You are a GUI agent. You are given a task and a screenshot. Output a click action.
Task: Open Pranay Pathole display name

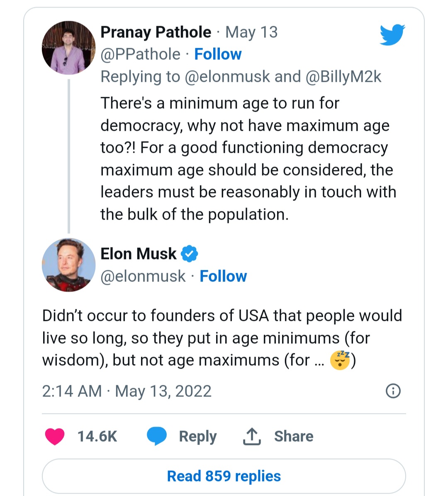(x=156, y=32)
